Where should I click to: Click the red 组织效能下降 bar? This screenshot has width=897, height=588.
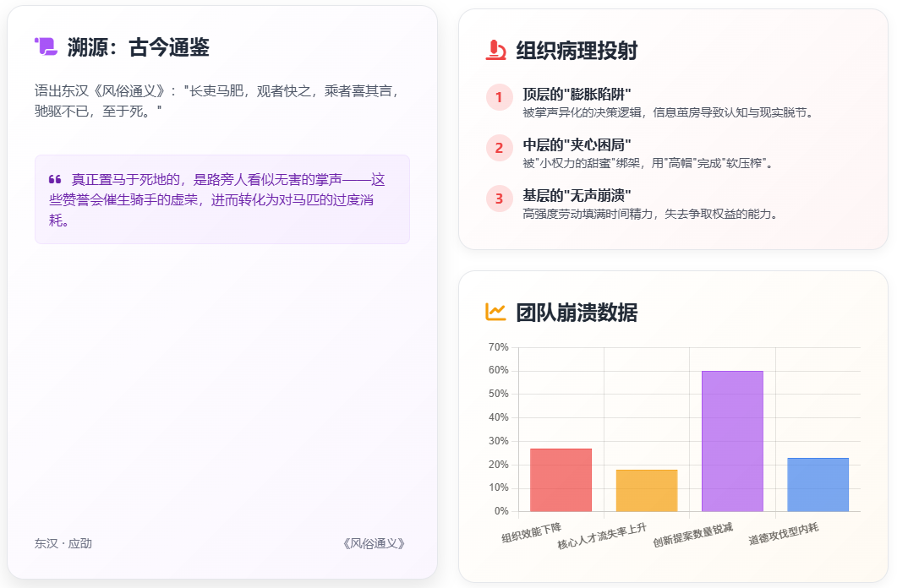561,480
